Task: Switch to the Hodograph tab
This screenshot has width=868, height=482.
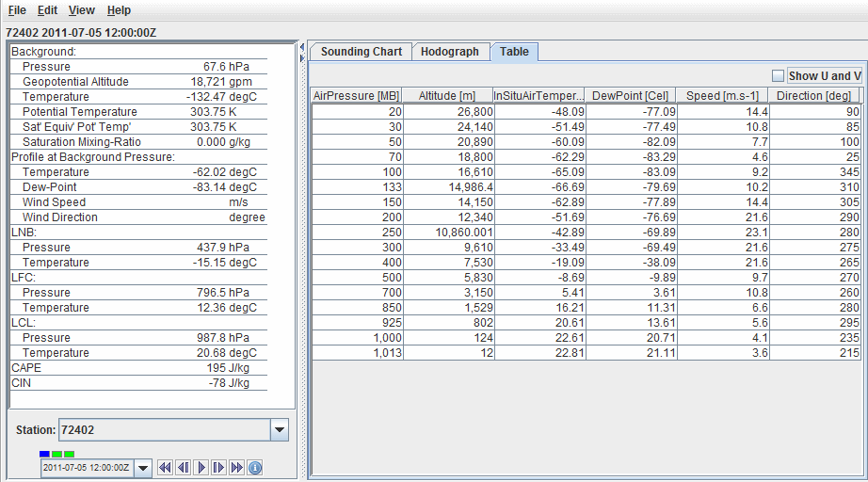Action: click(x=449, y=52)
